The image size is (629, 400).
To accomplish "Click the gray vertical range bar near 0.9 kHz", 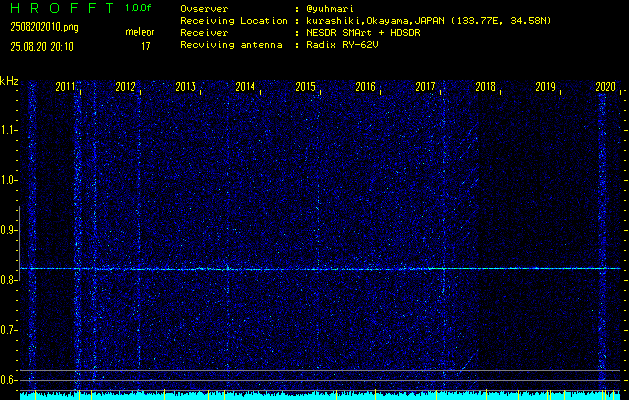I will click(x=19, y=243).
